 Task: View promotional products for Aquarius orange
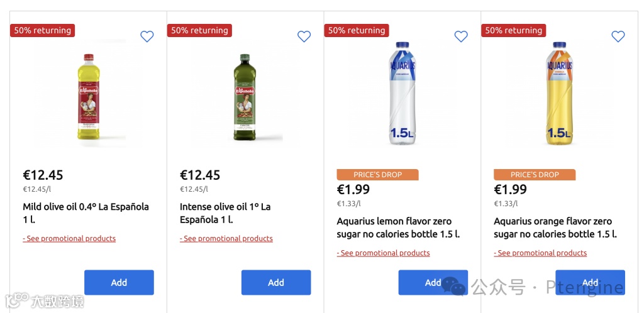click(x=540, y=253)
